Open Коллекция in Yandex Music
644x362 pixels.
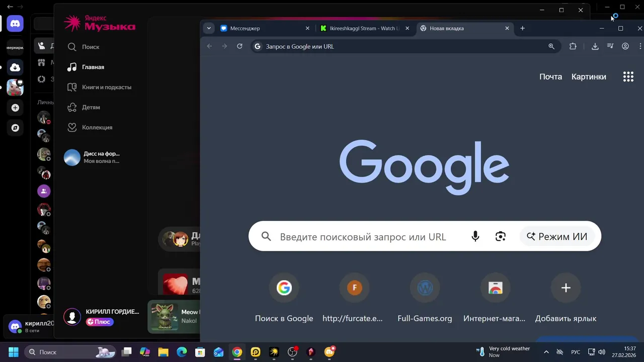[90, 127]
